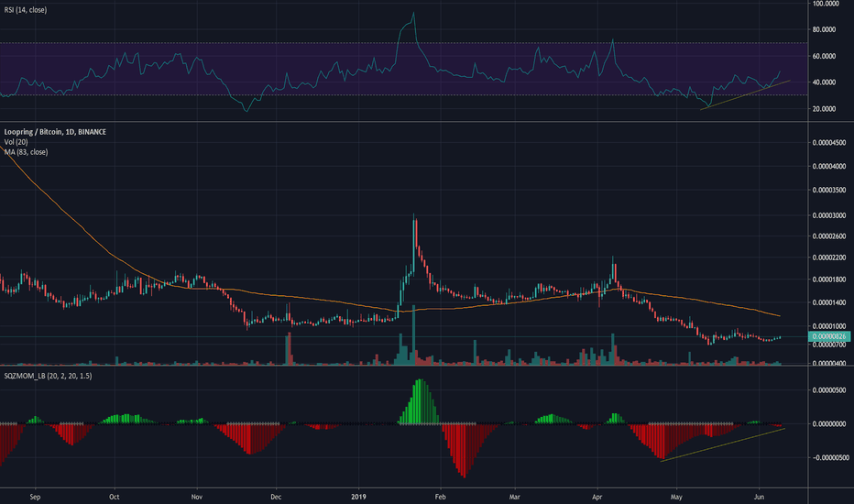Click the positive 0.00000500 momentum scale label
Screen dimensions: 854x504
pyautogui.click(x=829, y=390)
